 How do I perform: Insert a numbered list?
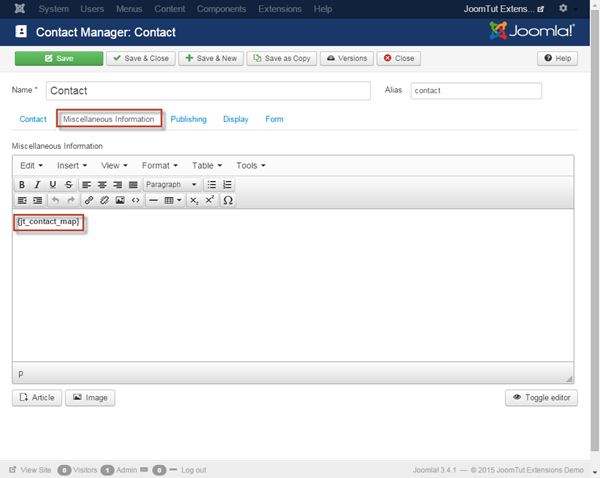(x=227, y=185)
